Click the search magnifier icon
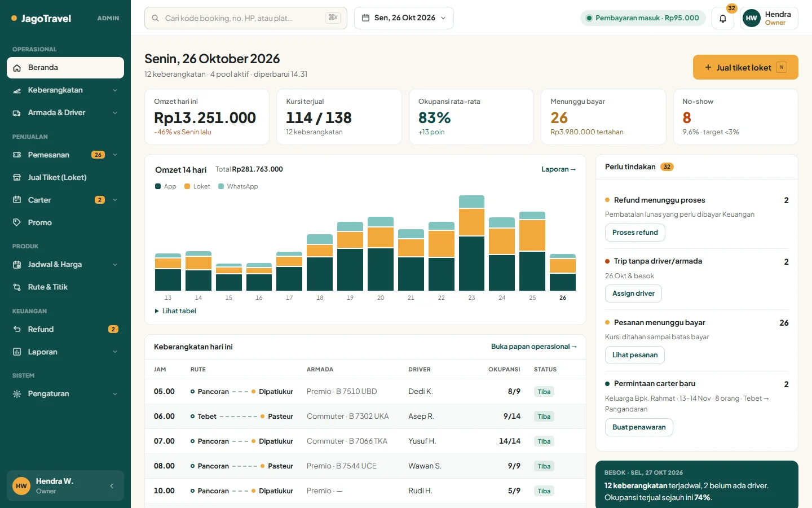Image resolution: width=812 pixels, height=508 pixels. tap(155, 18)
